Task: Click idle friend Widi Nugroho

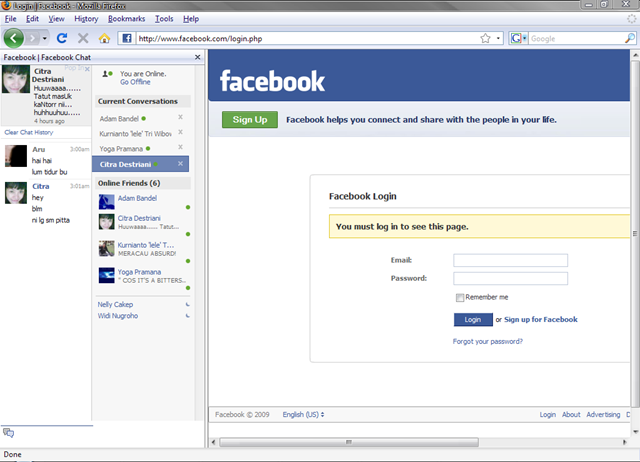Action: click(118, 316)
